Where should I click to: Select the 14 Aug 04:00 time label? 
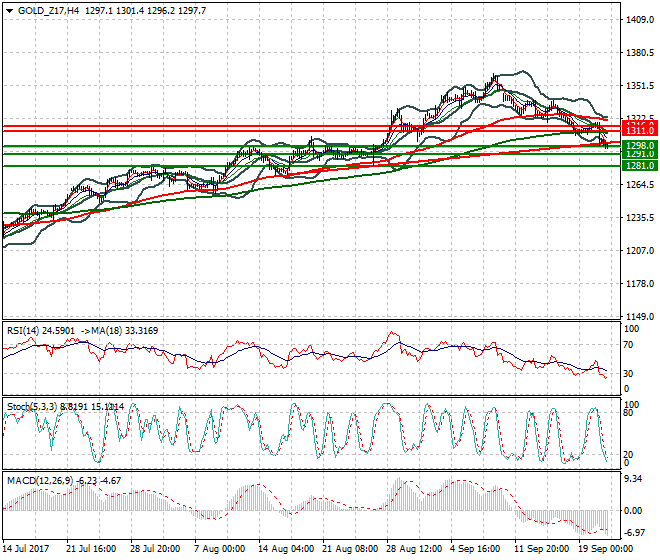pyautogui.click(x=286, y=549)
